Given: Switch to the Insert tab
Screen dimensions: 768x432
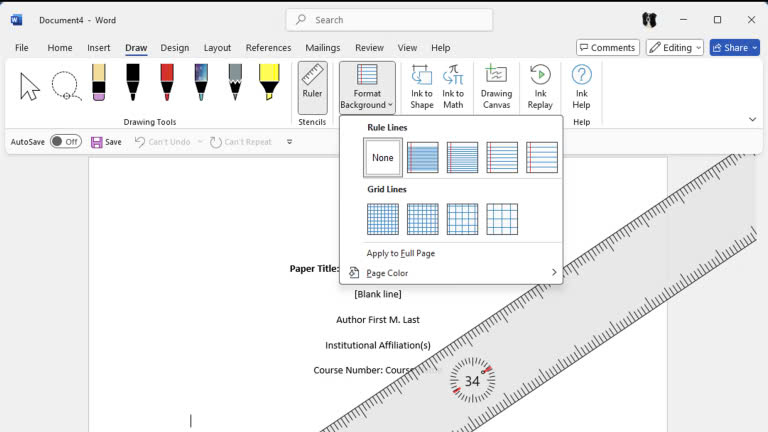Looking at the screenshot, I should [98, 48].
